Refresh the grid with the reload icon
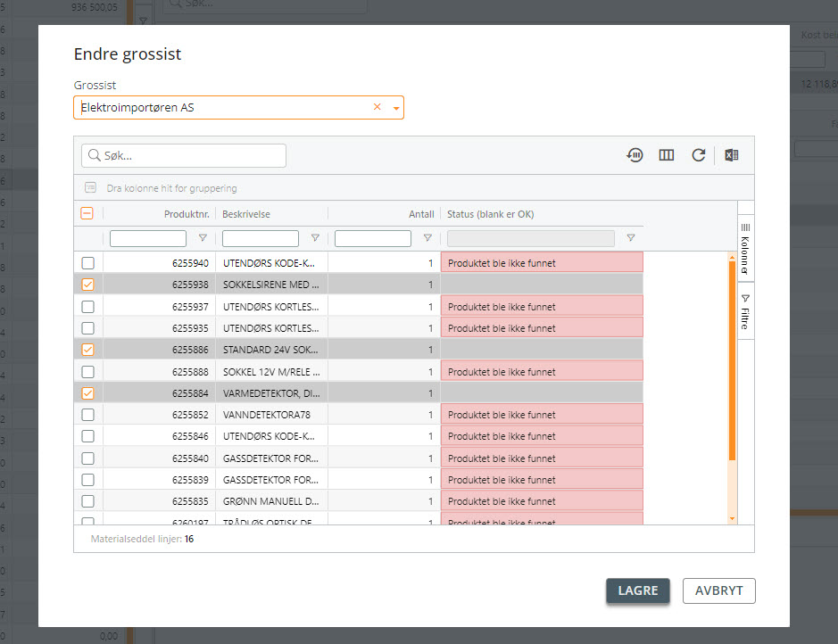 (698, 155)
